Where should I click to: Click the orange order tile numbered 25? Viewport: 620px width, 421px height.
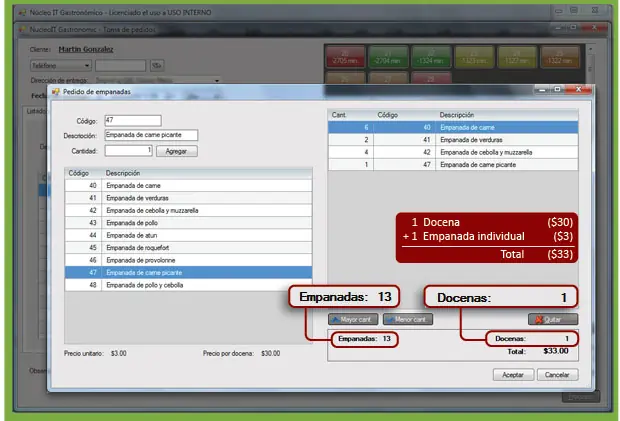(560, 57)
